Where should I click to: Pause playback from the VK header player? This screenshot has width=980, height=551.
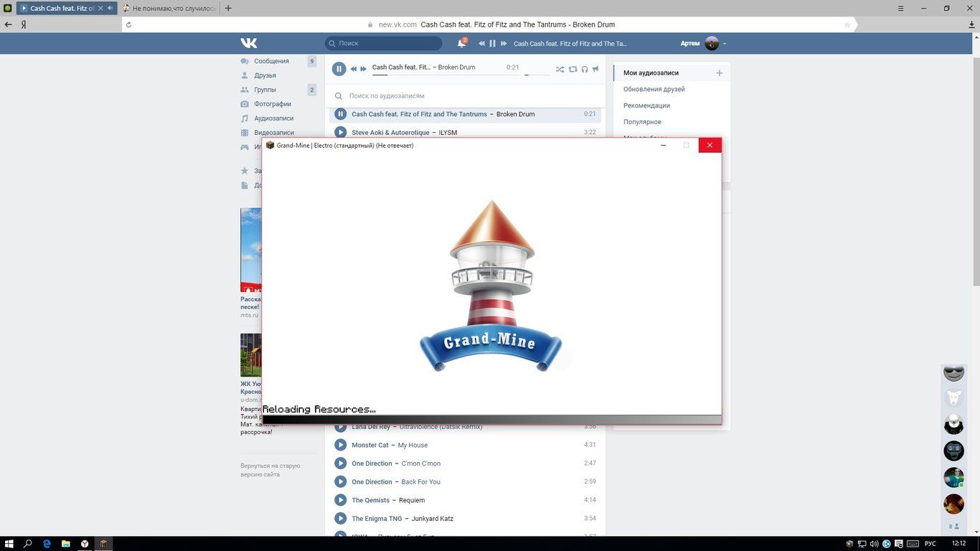click(492, 43)
